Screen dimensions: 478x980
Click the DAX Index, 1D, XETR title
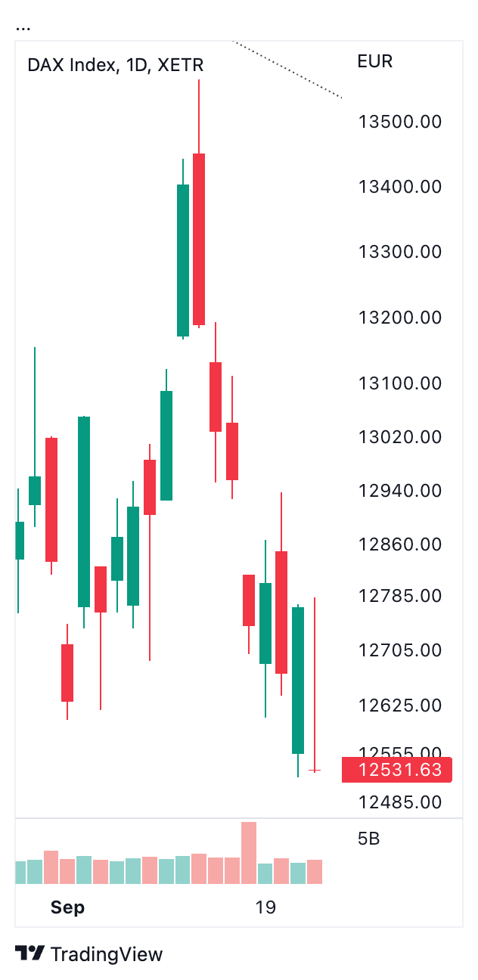[x=116, y=65]
